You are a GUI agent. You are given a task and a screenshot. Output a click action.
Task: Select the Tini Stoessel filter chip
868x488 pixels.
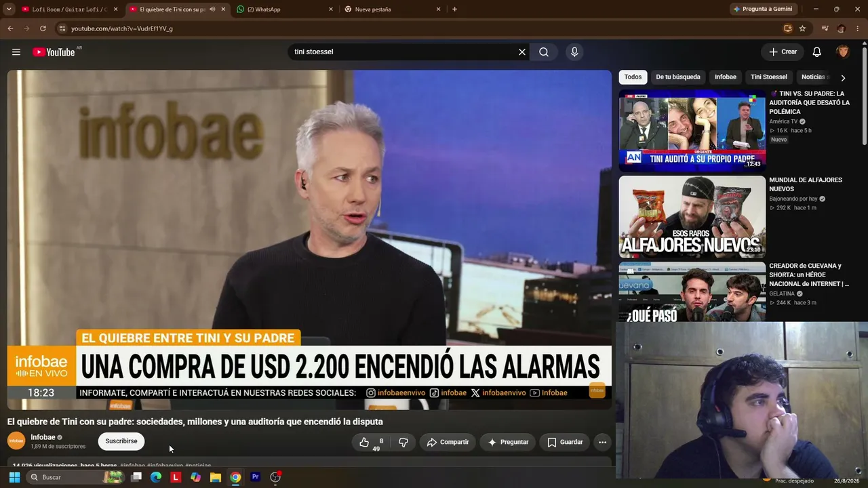[769, 77]
